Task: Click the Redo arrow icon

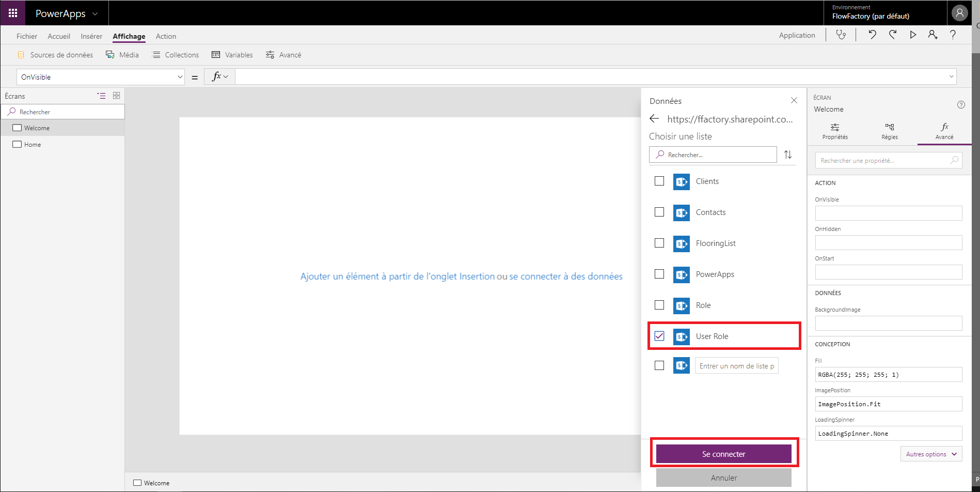Action: pos(893,35)
